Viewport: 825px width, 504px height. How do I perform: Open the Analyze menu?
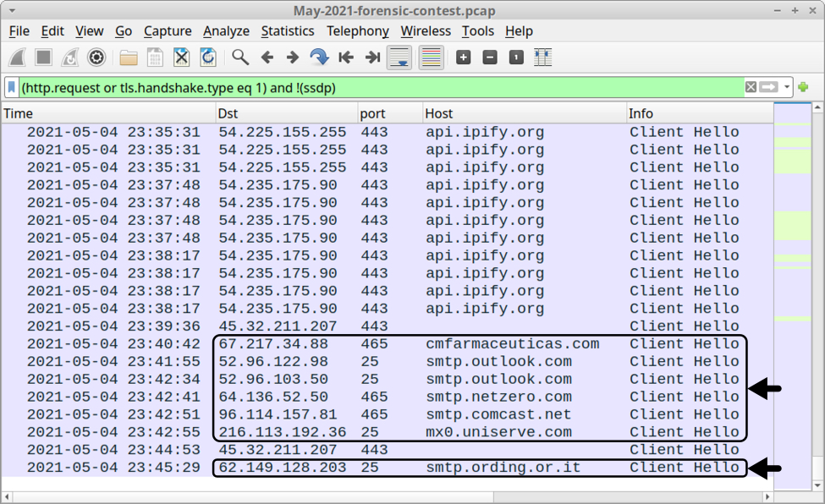(x=226, y=31)
